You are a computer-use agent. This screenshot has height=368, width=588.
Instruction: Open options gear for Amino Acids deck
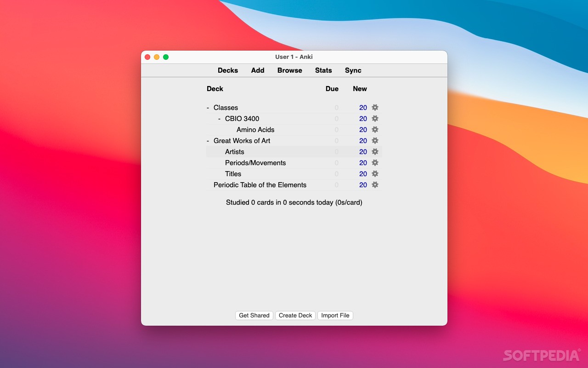click(x=375, y=129)
